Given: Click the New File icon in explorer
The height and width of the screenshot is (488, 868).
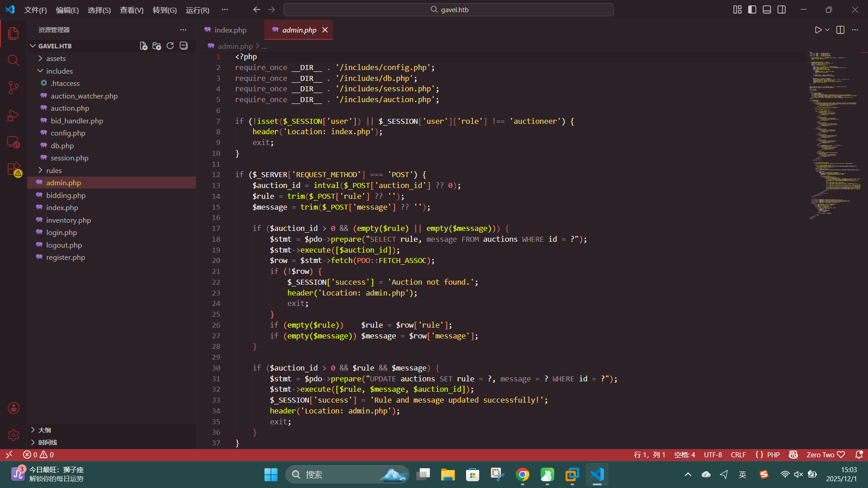Looking at the screenshot, I should pyautogui.click(x=143, y=46).
